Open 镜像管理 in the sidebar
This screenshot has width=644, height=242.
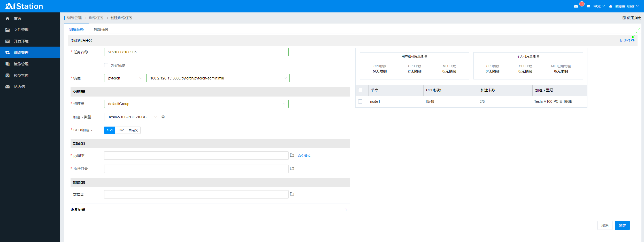[x=21, y=64]
